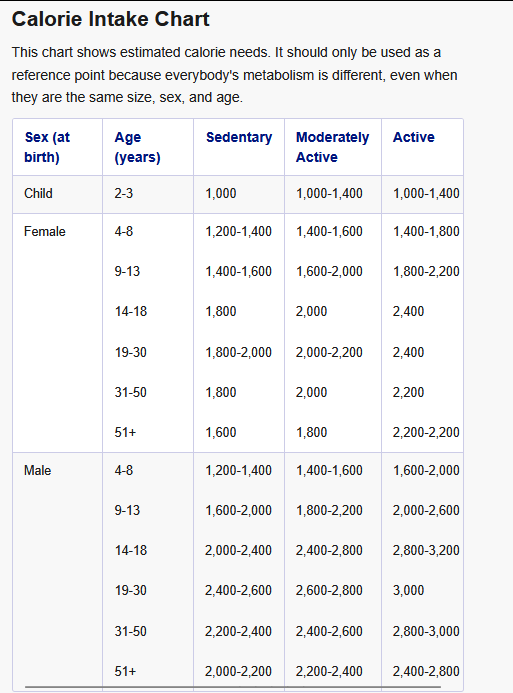Click the horizontal scrollbar below the table

point(233,687)
